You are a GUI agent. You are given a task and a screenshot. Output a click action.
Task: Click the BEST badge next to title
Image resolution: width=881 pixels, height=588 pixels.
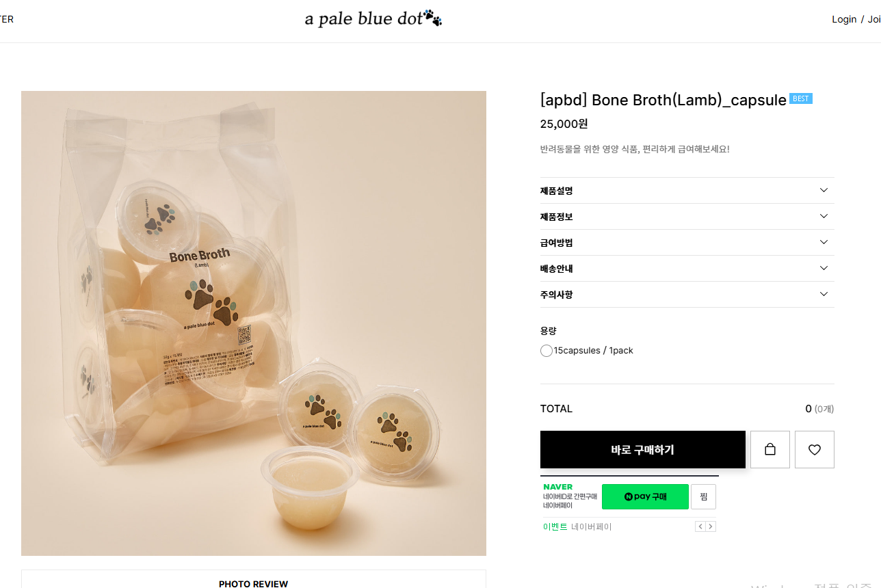tap(800, 98)
